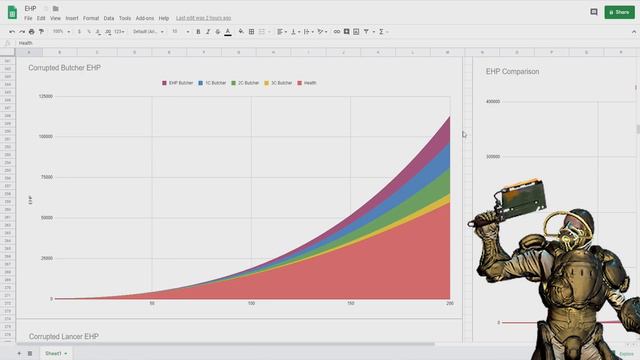Click the EHP document title
Image resolution: width=640 pixels, height=360 pixels.
[30, 9]
